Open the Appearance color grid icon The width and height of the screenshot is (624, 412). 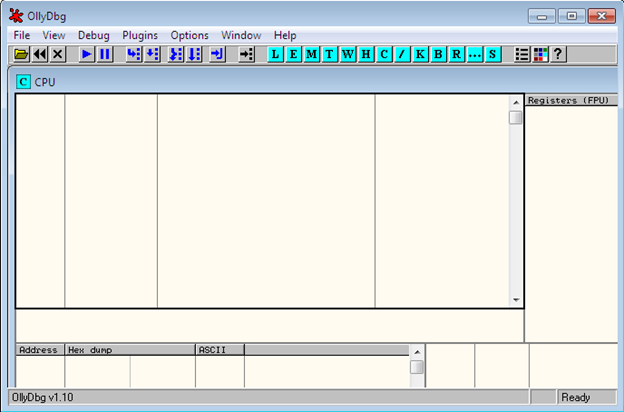tap(540, 54)
